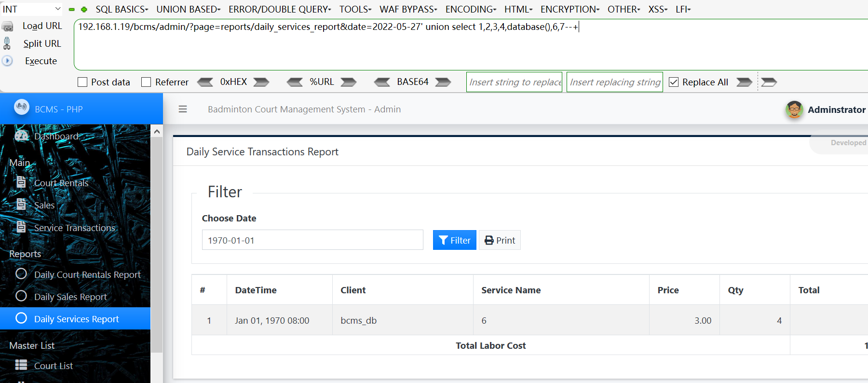The width and height of the screenshot is (868, 383).
Task: Open the ERROR/DOUBLE QUERY dropdown menu
Action: (x=280, y=9)
